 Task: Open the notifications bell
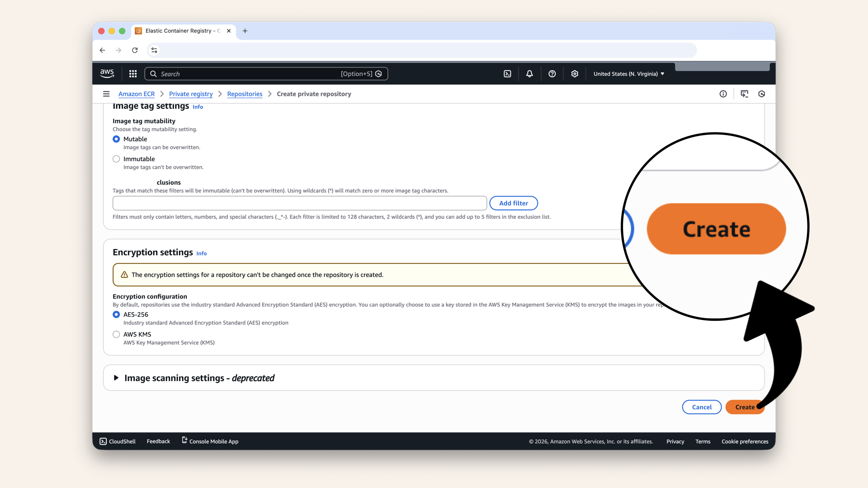coord(529,74)
